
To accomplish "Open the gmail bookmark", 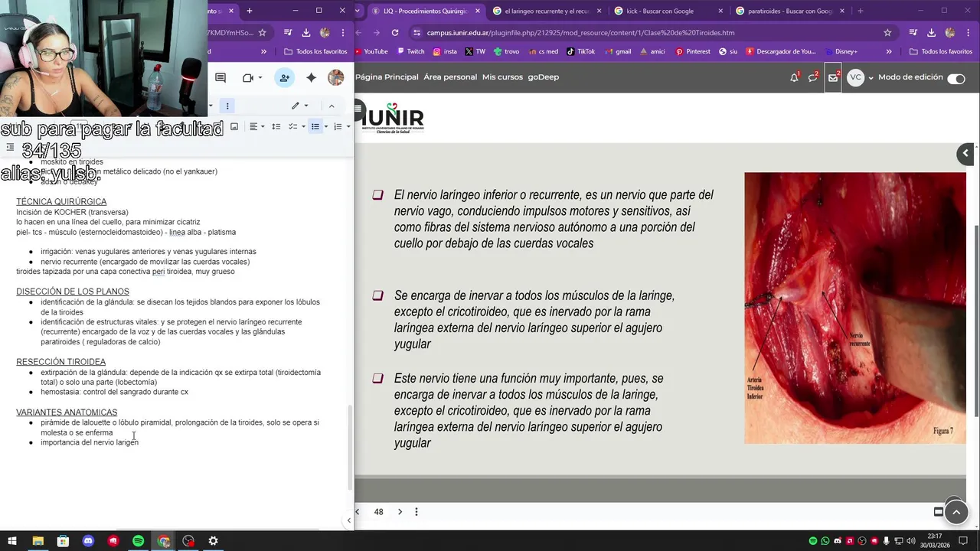I will (x=617, y=51).
